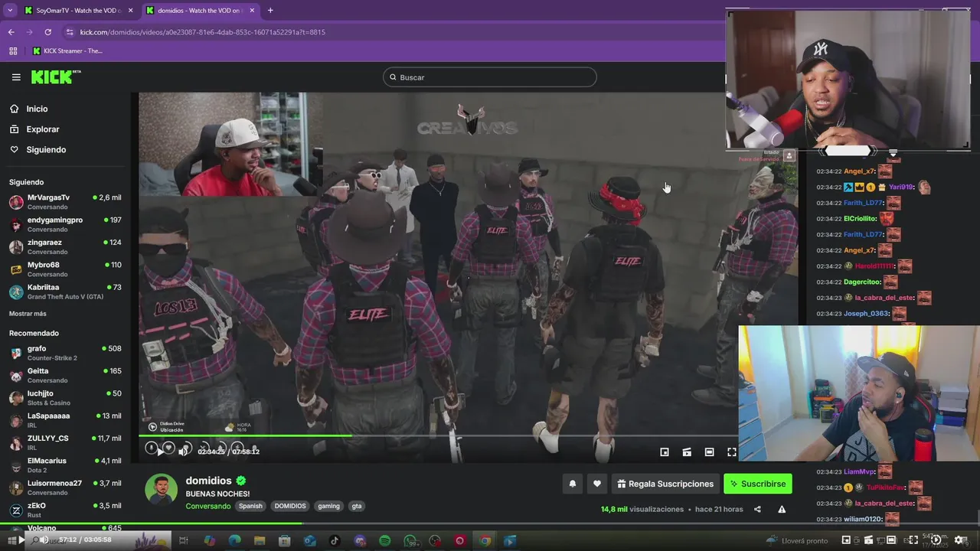Viewport: 980px width, 551px height.
Task: Toggle mini player mode on the video
Action: point(665,452)
